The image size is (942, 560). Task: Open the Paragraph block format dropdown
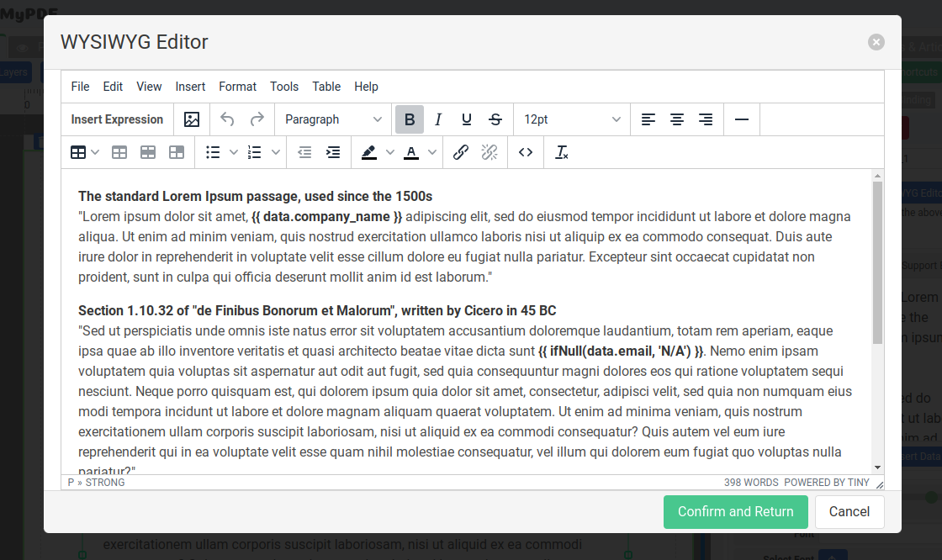click(x=333, y=119)
